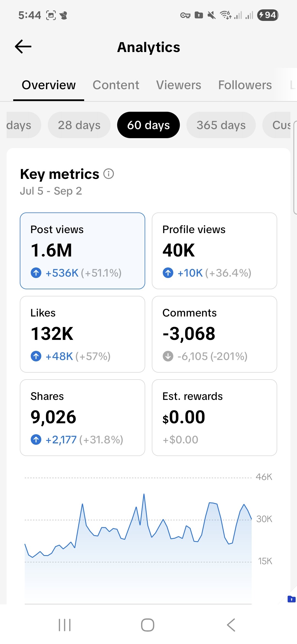Select the Shares metric card

(82, 417)
